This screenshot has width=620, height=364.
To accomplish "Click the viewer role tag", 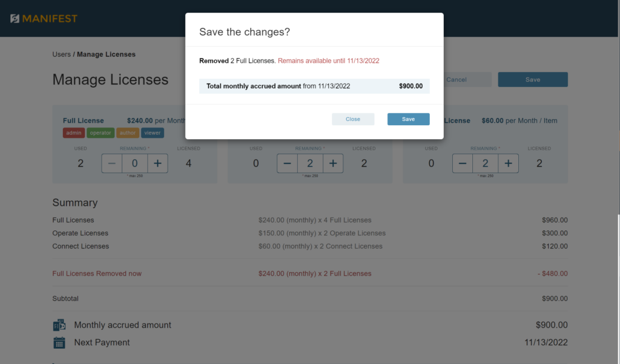I will 152,132.
